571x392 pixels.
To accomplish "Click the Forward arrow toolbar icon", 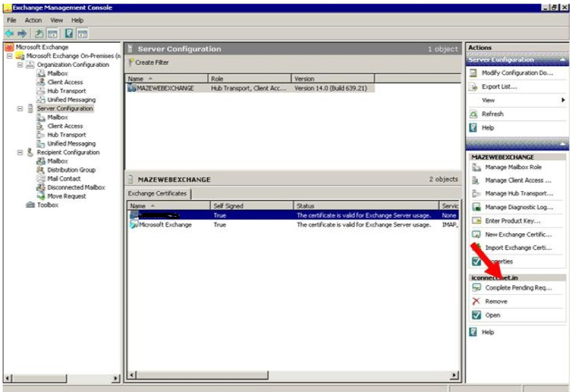I will pos(22,34).
